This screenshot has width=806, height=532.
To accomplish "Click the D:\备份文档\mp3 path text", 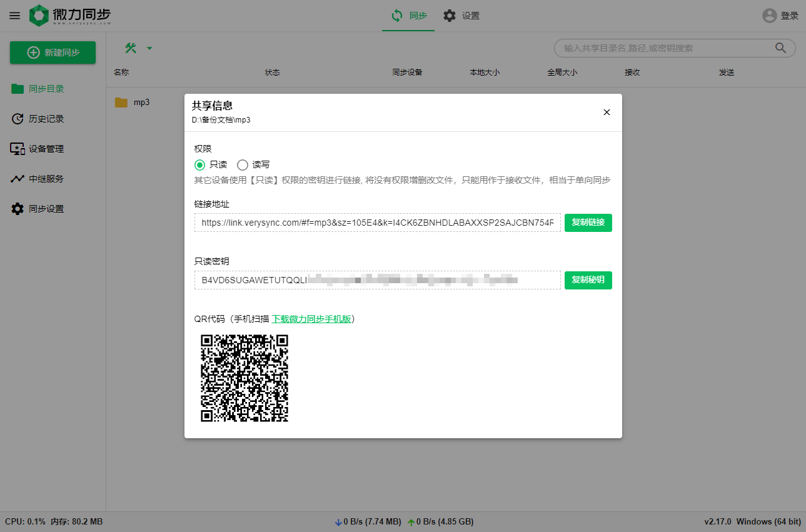I will (x=221, y=119).
